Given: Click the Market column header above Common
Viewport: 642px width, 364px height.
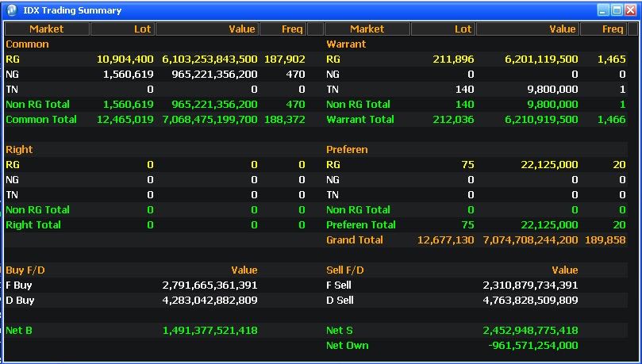Looking at the screenshot, I should [46, 29].
